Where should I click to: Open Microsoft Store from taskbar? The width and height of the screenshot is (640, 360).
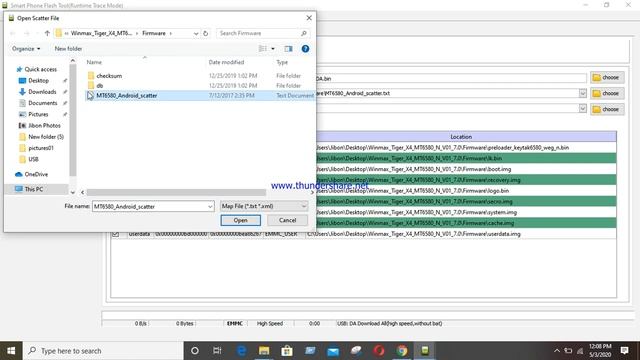tap(287, 351)
